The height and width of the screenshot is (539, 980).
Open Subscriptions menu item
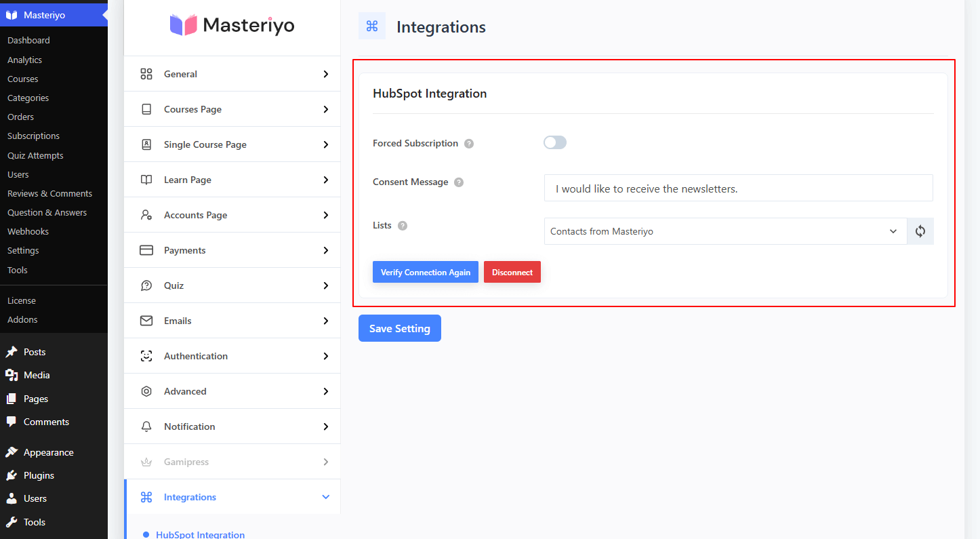[x=33, y=136]
